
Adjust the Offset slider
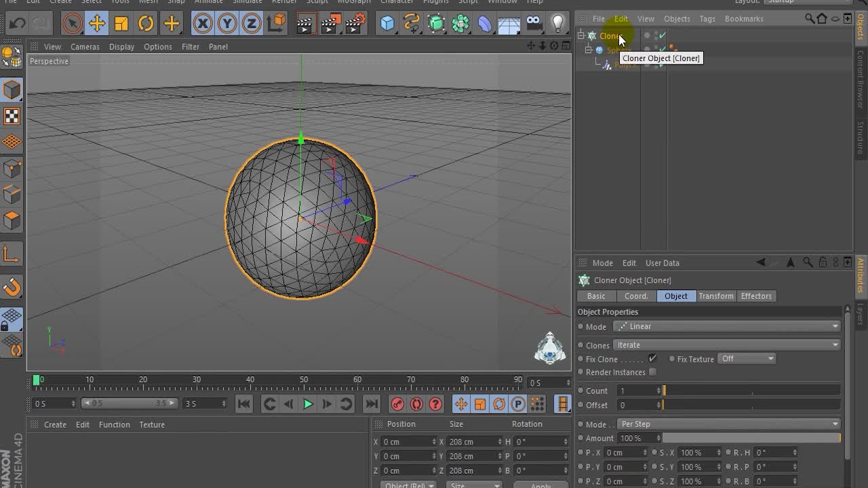(751, 405)
